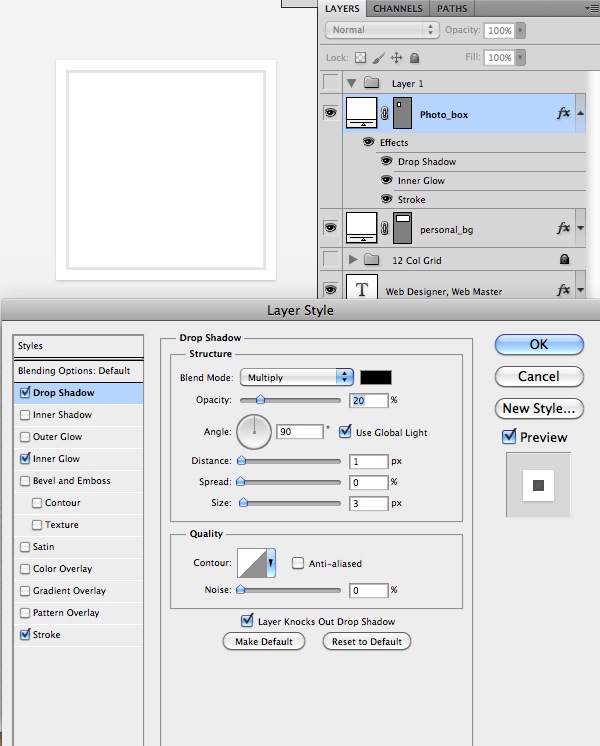The image size is (600, 746).
Task: Click OK button in Layer Style
Action: (539, 344)
